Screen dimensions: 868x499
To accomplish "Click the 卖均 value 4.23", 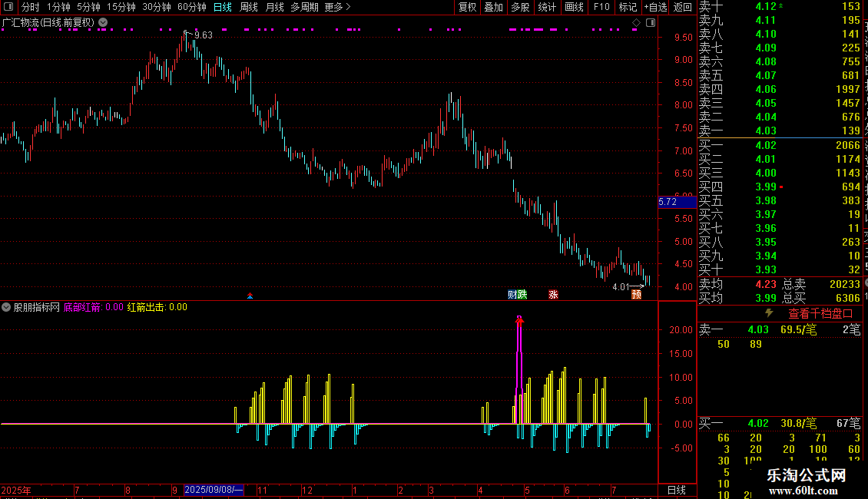I will point(766,284).
